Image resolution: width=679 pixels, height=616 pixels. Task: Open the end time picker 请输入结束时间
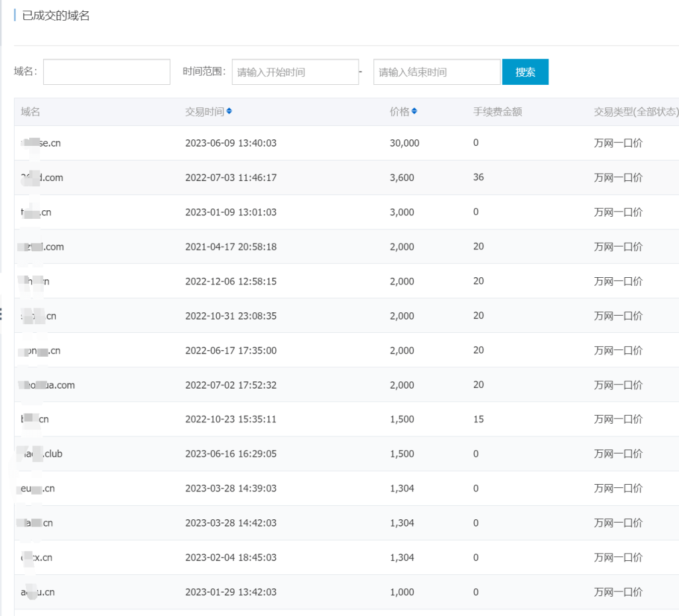pyautogui.click(x=436, y=72)
